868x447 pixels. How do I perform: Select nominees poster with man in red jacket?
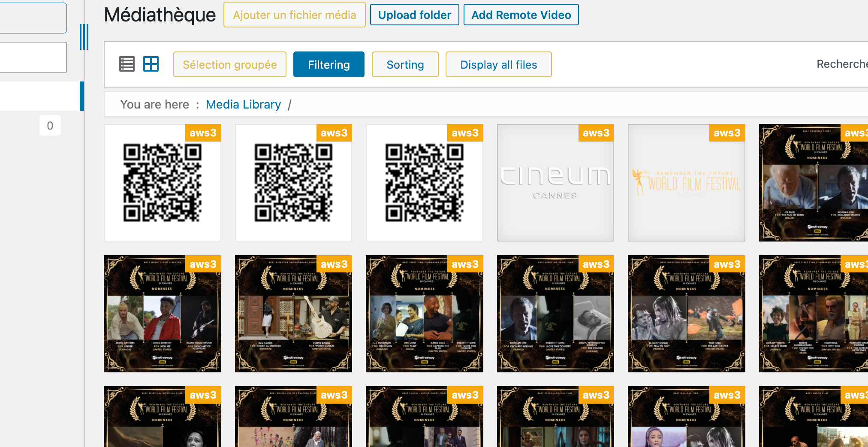(x=163, y=314)
